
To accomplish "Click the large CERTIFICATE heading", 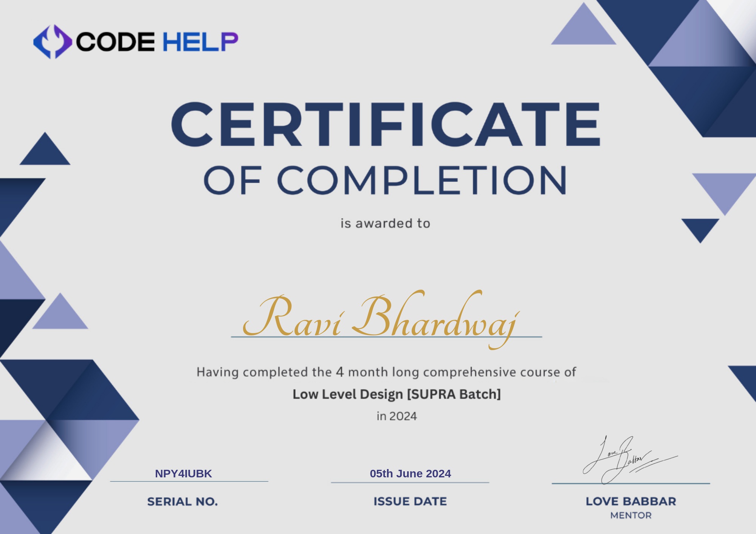I will (x=385, y=124).
